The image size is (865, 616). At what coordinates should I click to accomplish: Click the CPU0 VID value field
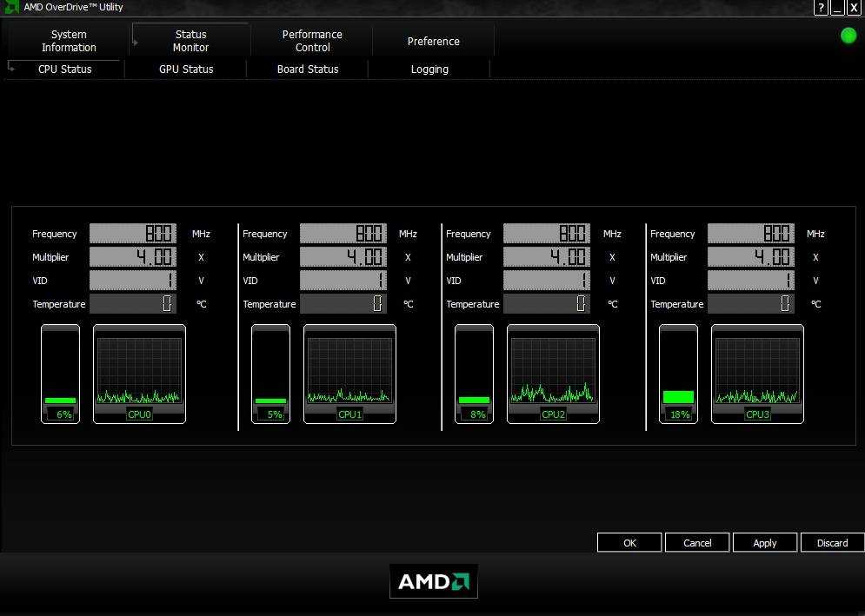133,280
